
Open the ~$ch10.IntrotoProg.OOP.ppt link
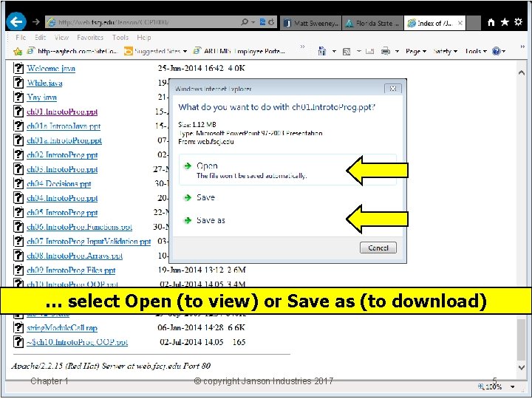tap(78, 342)
